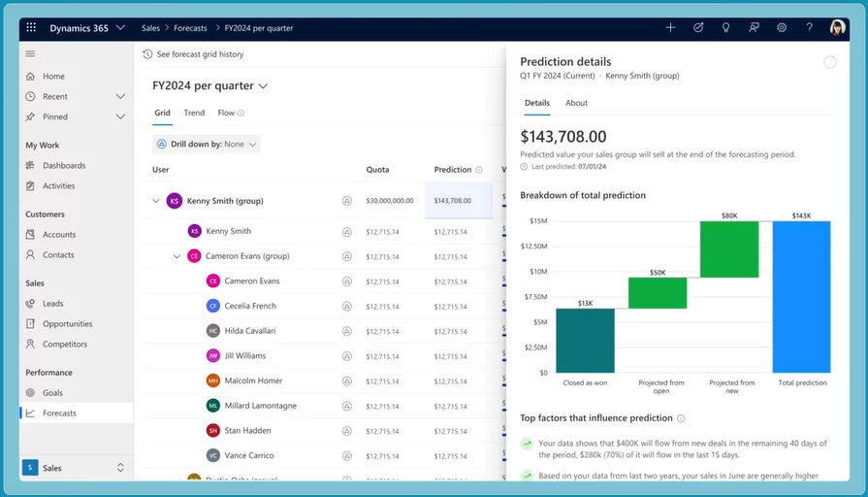
Task: Open the app launcher waffle icon
Action: tap(32, 28)
